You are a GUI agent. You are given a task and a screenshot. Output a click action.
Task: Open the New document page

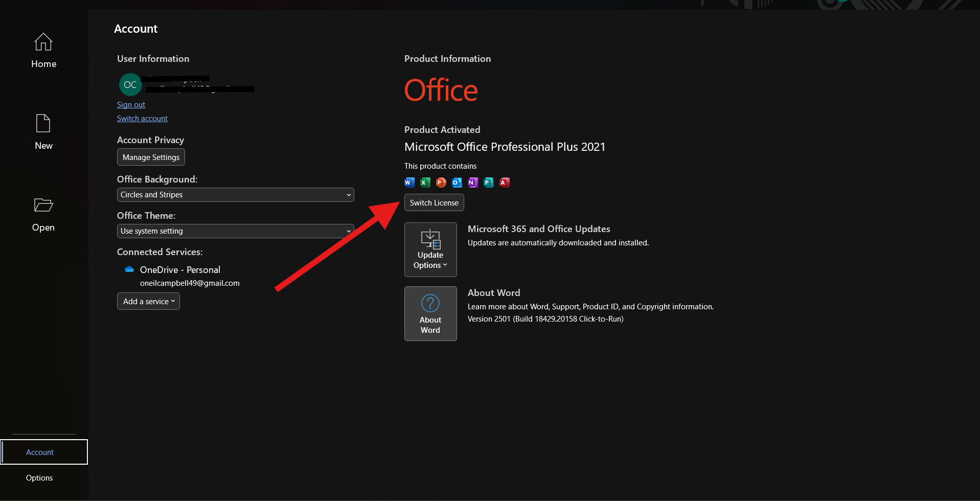tap(43, 132)
